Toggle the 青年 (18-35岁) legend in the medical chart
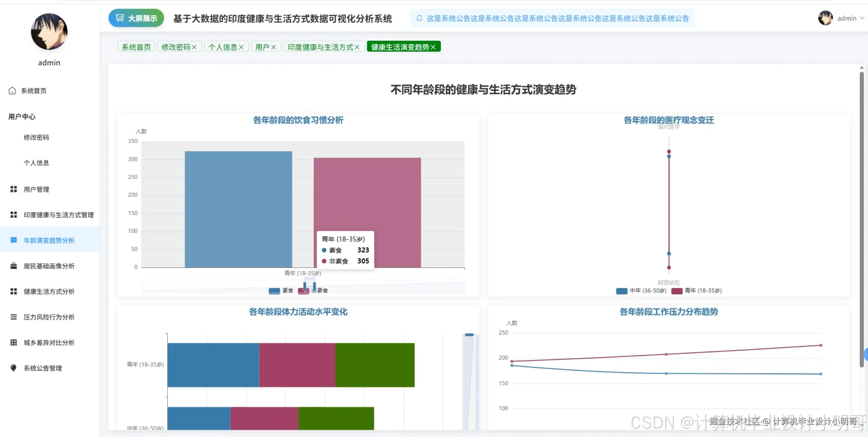 click(x=677, y=291)
